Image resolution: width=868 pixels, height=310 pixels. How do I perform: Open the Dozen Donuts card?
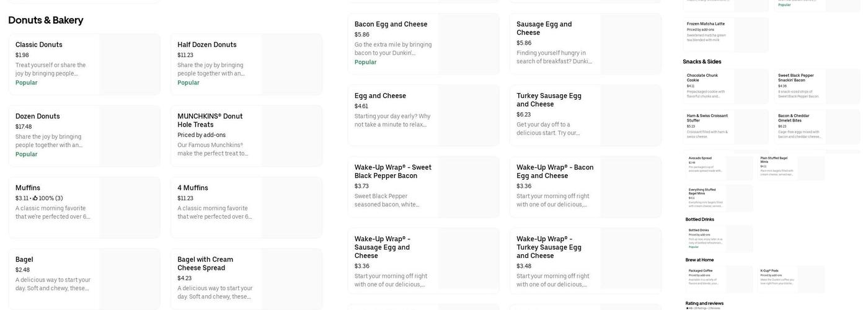[x=38, y=117]
